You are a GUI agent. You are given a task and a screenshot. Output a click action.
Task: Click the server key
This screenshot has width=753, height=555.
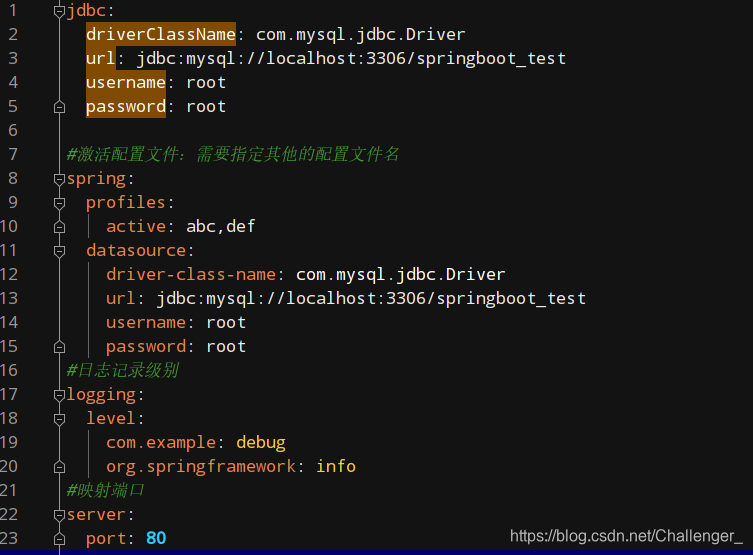click(x=96, y=515)
